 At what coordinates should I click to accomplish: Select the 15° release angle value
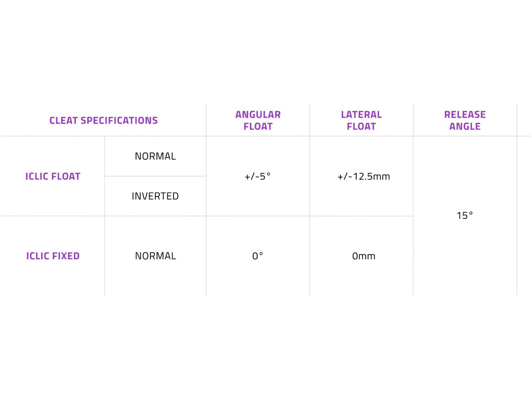pos(465,215)
